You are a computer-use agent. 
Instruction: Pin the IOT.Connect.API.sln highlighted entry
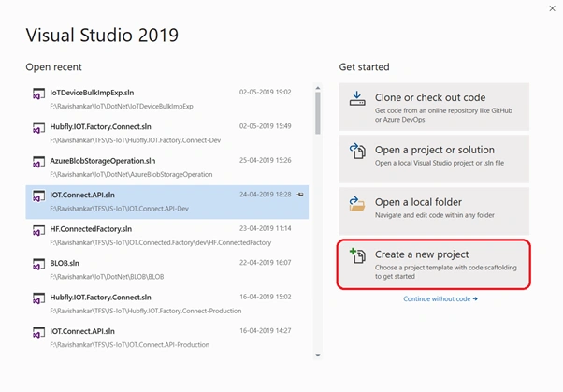[300, 195]
